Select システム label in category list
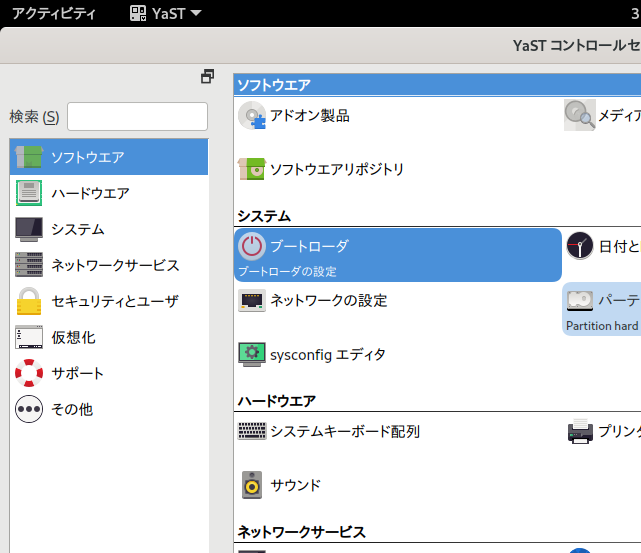This screenshot has height=553, width=641. (78, 229)
